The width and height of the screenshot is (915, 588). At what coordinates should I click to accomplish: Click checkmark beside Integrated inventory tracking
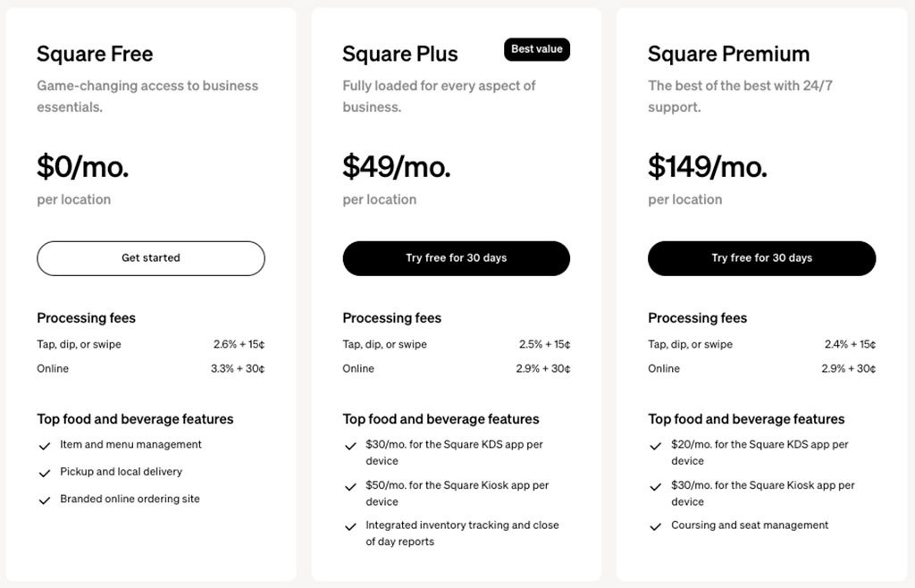tap(350, 527)
